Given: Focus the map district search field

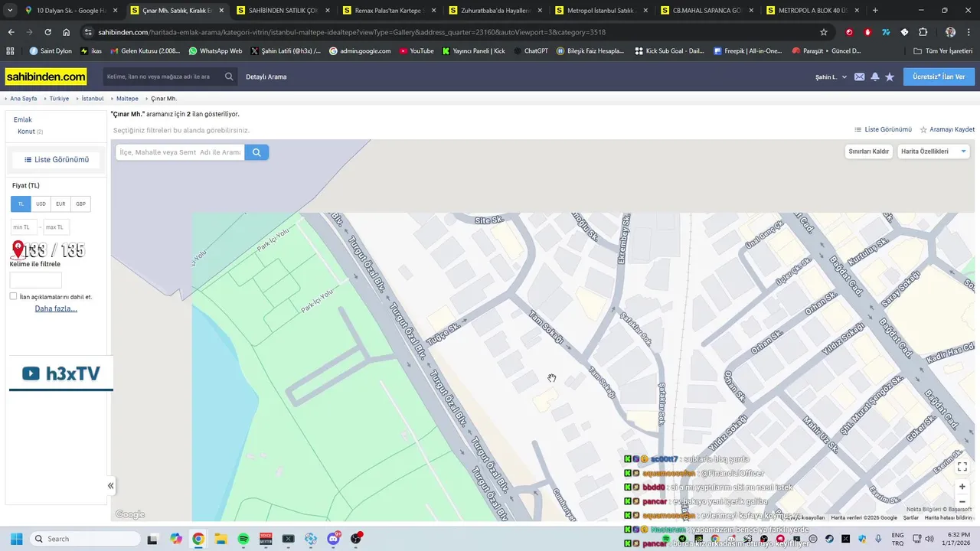Looking at the screenshot, I should pyautogui.click(x=181, y=152).
